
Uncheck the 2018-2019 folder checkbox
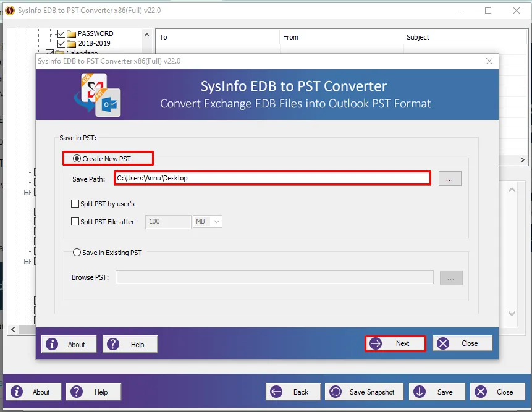pos(61,43)
